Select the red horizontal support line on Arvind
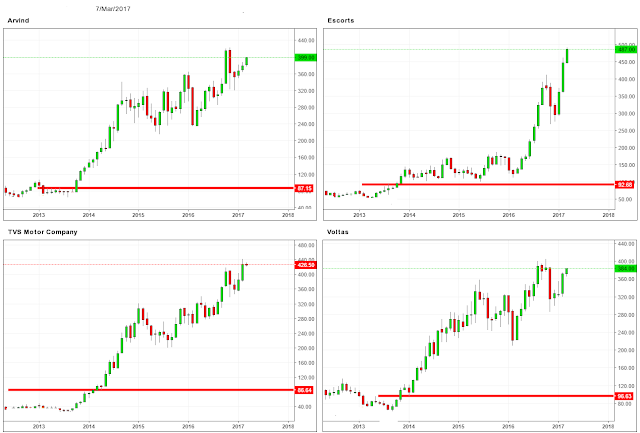Screen dimensions: 640x433 click(166, 188)
